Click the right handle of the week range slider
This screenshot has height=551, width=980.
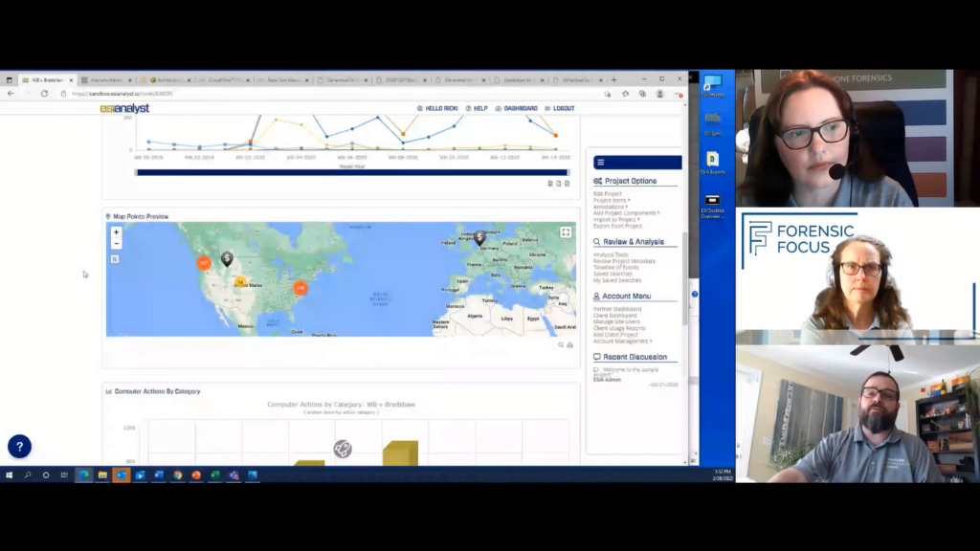(x=568, y=172)
